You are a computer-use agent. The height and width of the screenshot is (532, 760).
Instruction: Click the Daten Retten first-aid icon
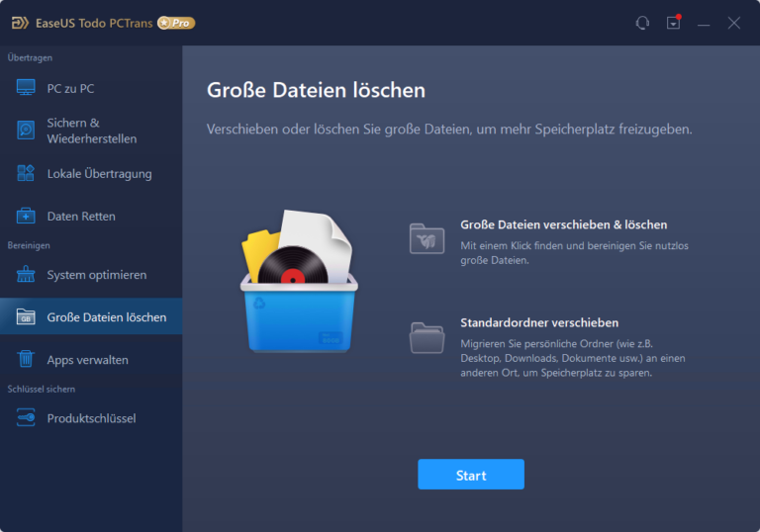[26, 216]
